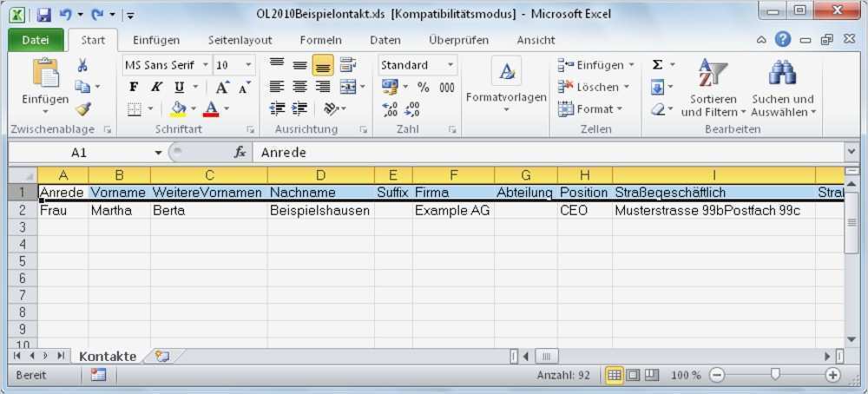Apply accounting currency format
This screenshot has height=394, width=868.
tap(390, 87)
